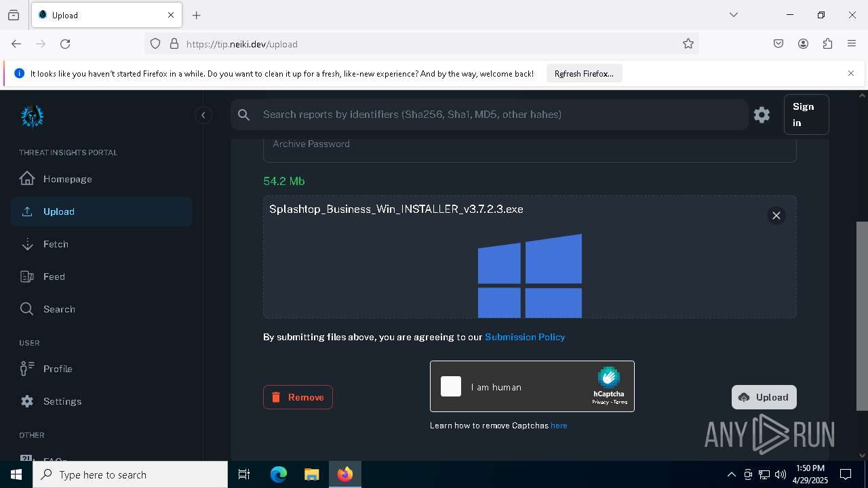Click the volume speaker tray icon
Viewport: 868px width, 488px height.
[781, 474]
